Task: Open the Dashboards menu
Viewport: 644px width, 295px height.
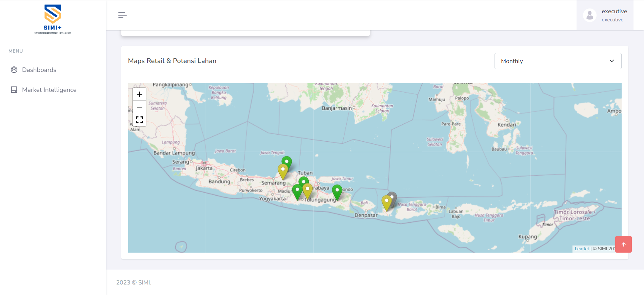Action: coord(39,70)
